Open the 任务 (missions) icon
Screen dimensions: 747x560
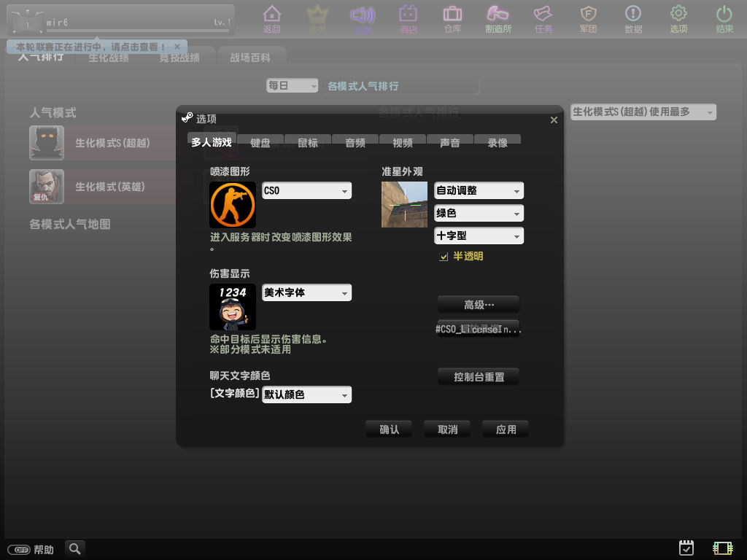pos(543,15)
